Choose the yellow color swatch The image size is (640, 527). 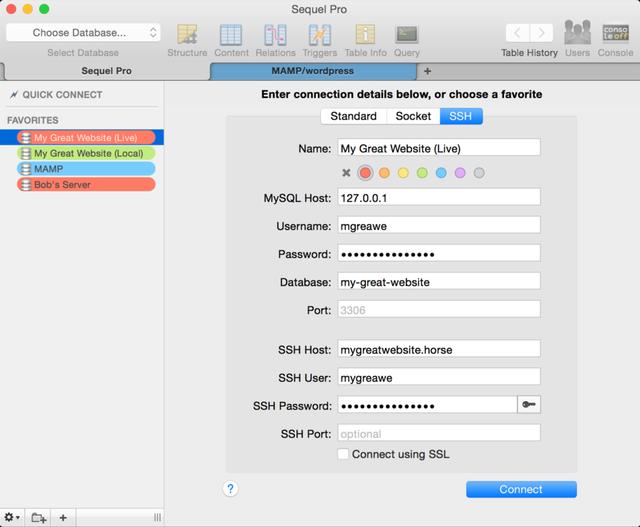pyautogui.click(x=403, y=173)
